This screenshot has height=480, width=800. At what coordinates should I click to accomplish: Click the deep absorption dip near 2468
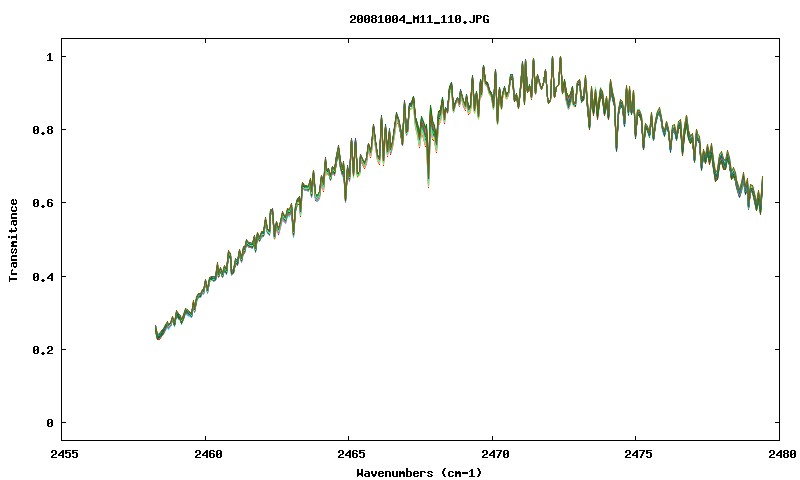[x=429, y=185]
